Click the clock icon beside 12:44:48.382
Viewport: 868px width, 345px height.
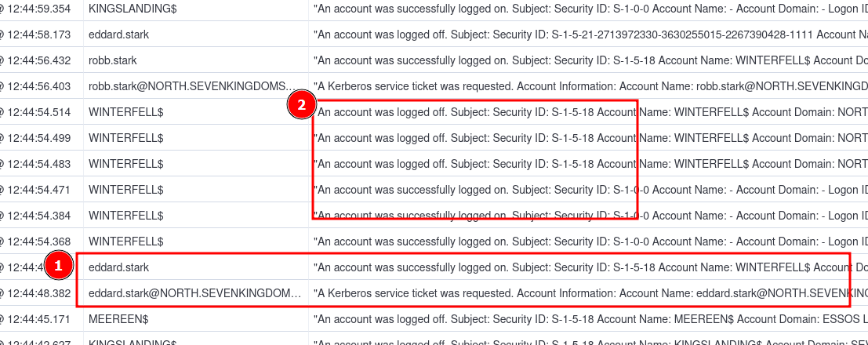coord(2,293)
